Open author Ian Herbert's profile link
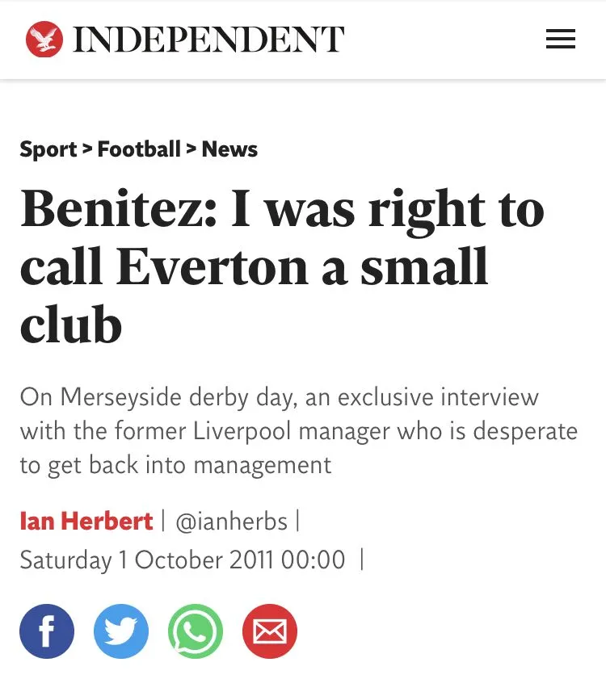The width and height of the screenshot is (606, 700). pos(86,521)
